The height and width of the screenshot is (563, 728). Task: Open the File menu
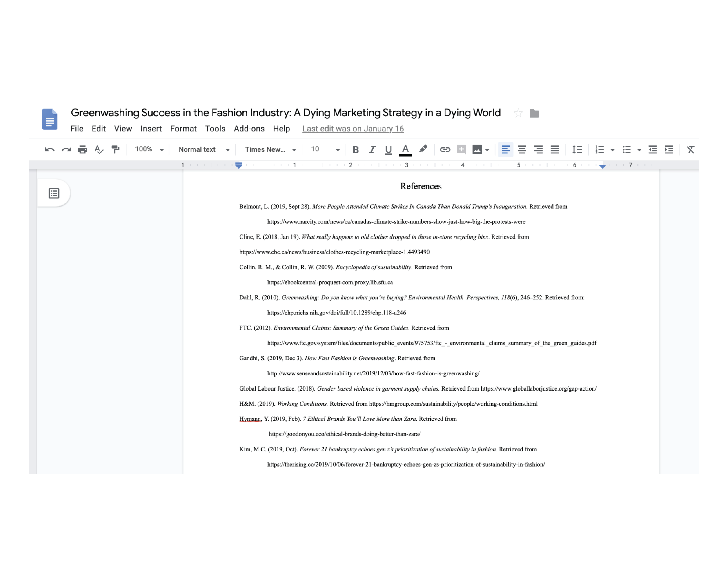77,129
